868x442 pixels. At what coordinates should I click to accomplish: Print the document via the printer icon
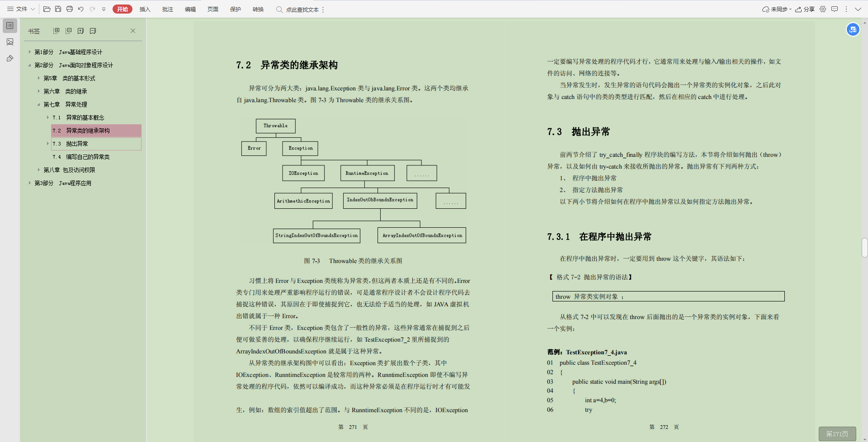coord(70,9)
